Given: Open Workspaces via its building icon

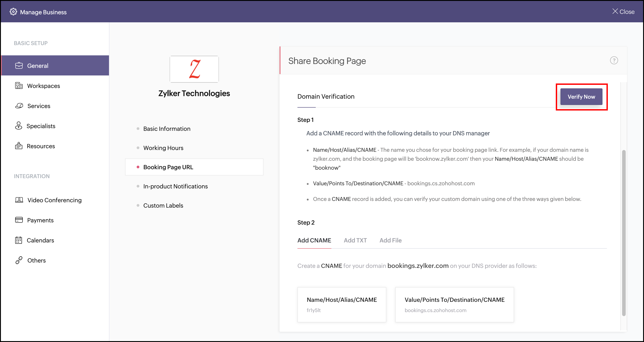Looking at the screenshot, I should pyautogui.click(x=19, y=86).
